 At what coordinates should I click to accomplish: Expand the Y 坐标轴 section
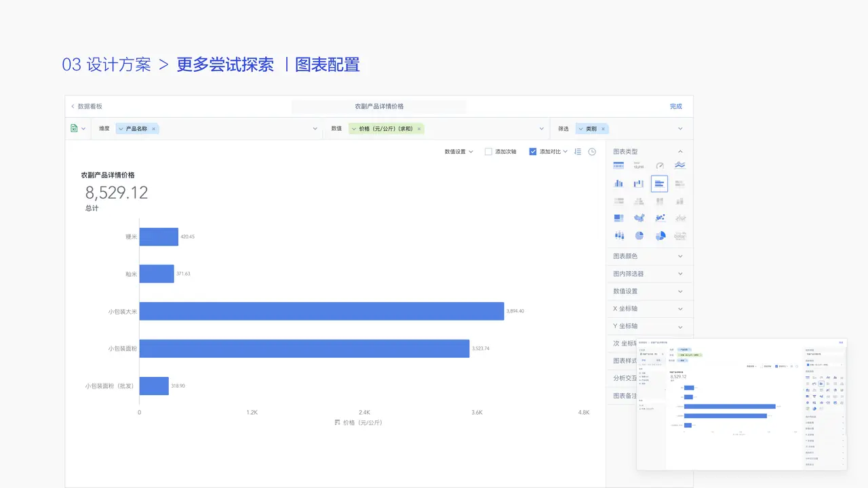(x=649, y=326)
